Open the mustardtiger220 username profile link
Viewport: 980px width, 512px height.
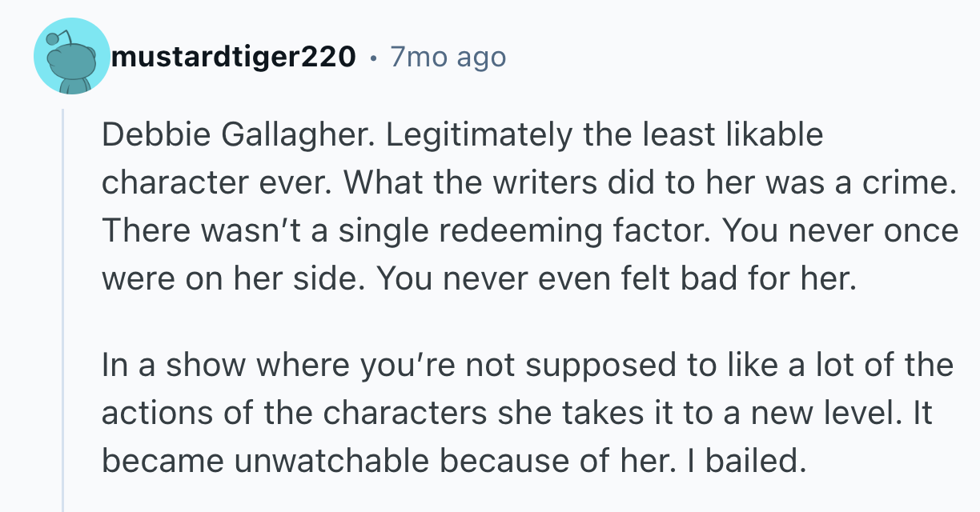[234, 57]
